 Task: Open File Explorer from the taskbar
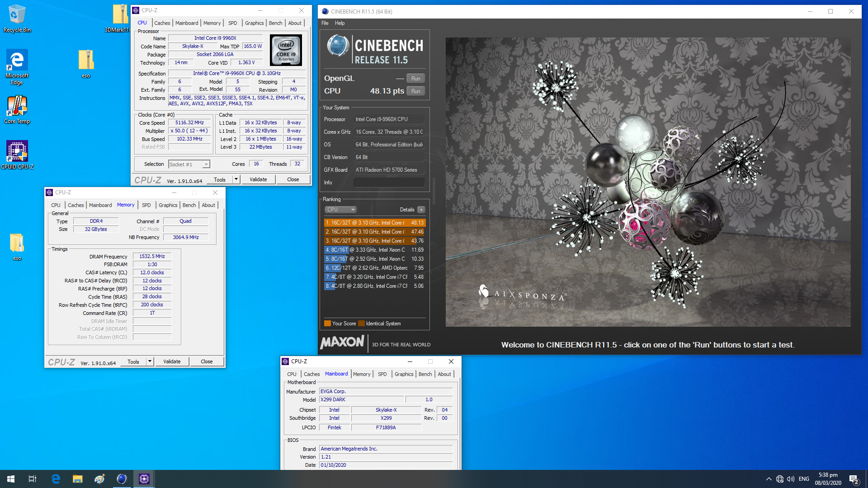pos(78,479)
